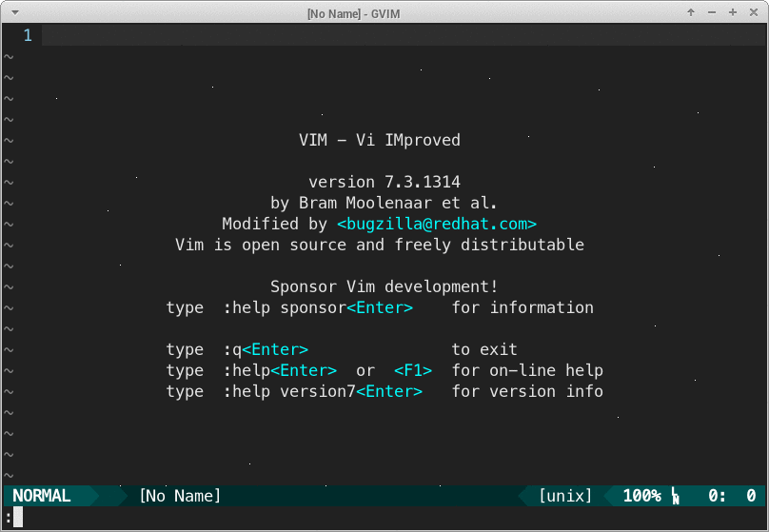Click the keep-above arrow in title bar

691,12
